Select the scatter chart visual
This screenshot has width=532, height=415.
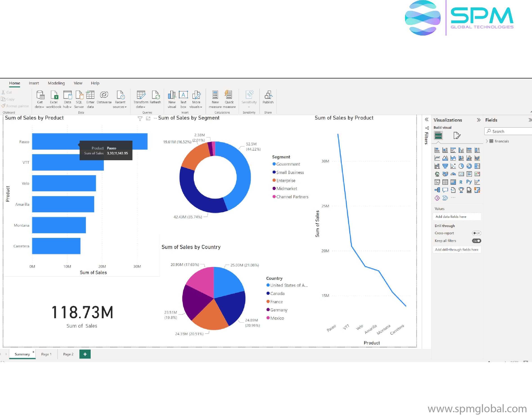(x=453, y=166)
